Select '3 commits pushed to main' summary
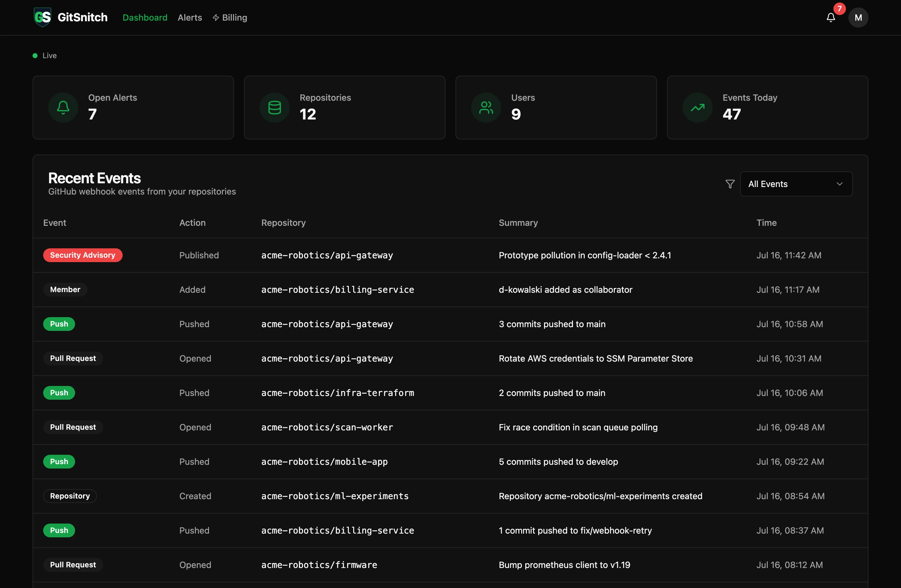Screen dimensions: 901x588 click(552, 324)
